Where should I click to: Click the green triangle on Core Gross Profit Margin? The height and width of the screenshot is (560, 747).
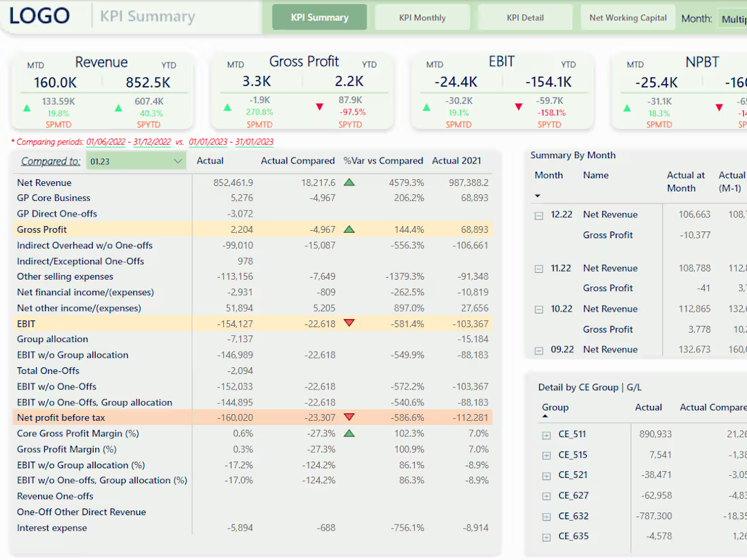349,433
